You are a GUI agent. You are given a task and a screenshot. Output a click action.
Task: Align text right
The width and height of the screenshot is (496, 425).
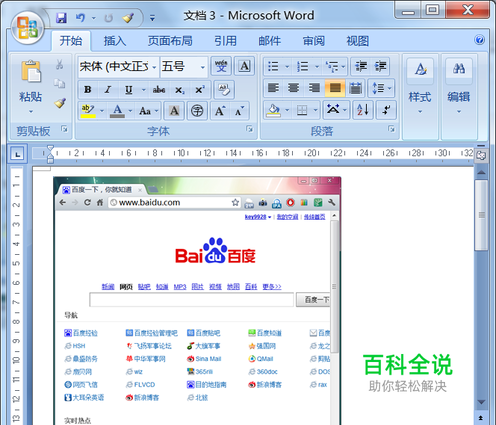(314, 88)
